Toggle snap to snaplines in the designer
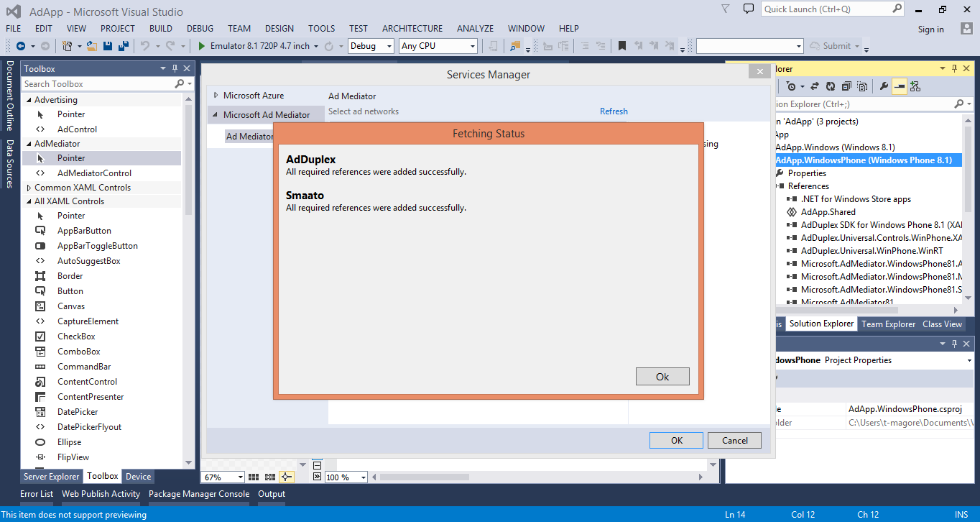Screen dimensions: 980x522 click(287, 477)
